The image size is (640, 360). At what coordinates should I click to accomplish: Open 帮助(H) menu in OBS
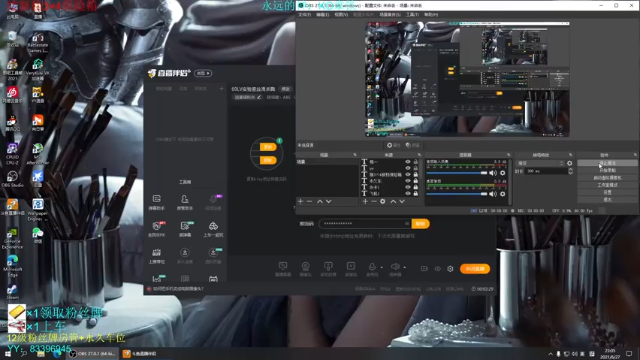431,15
